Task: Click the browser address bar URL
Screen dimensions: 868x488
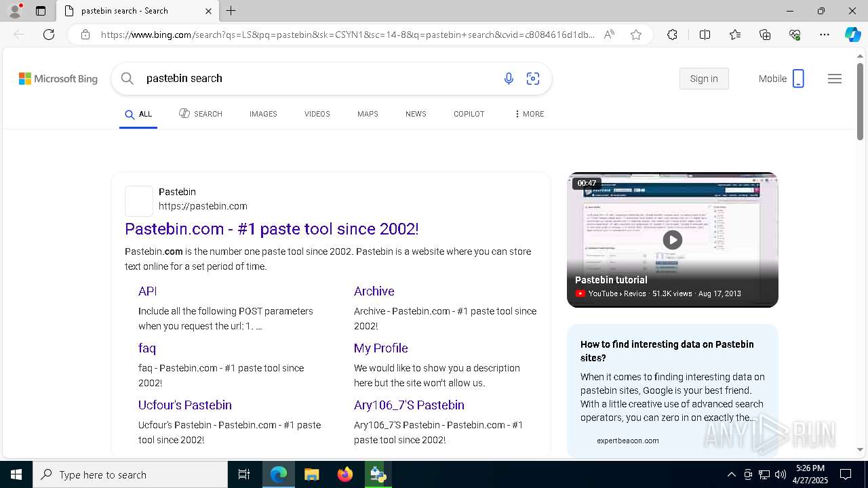Action: [348, 35]
